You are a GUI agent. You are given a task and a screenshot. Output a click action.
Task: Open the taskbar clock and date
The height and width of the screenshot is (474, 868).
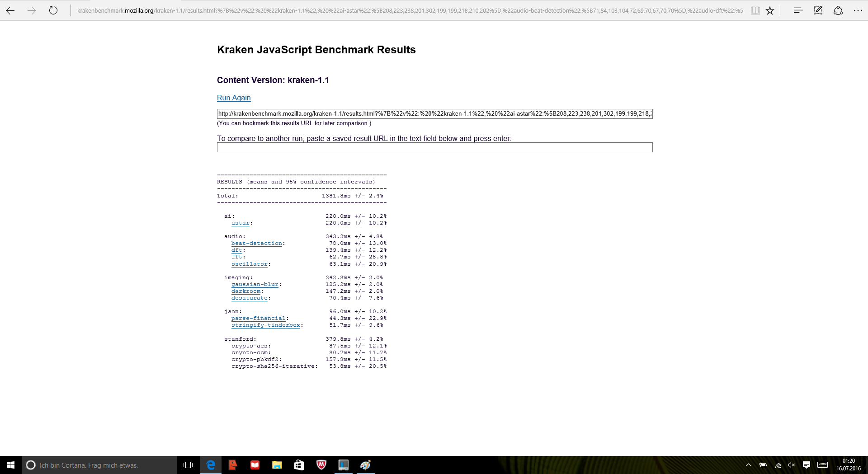tap(849, 465)
